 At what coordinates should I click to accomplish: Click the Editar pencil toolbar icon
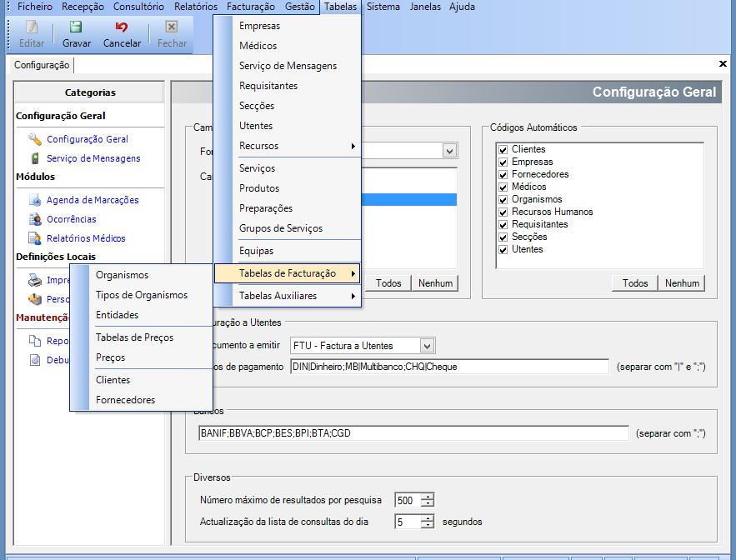click(32, 27)
